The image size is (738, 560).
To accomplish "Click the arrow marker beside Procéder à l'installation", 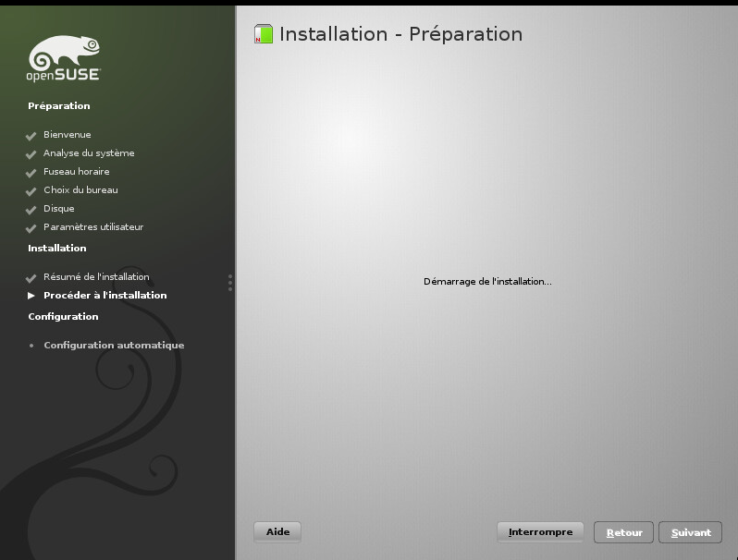I will click(x=31, y=296).
